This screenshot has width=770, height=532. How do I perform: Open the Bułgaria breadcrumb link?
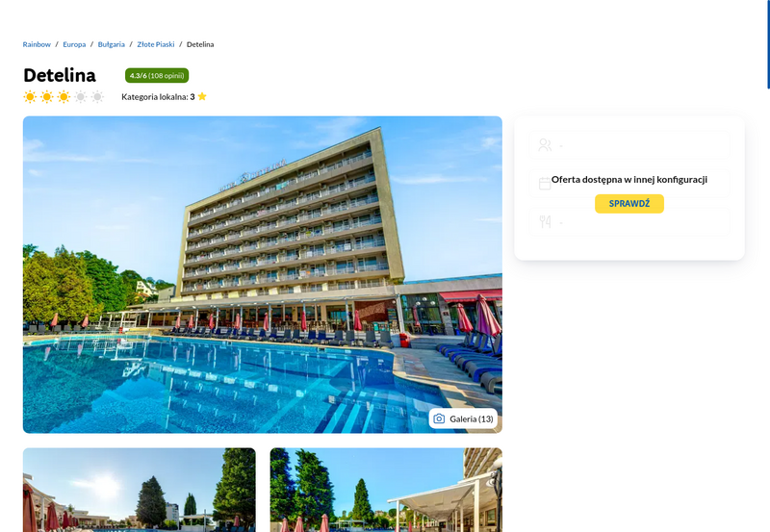(111, 44)
